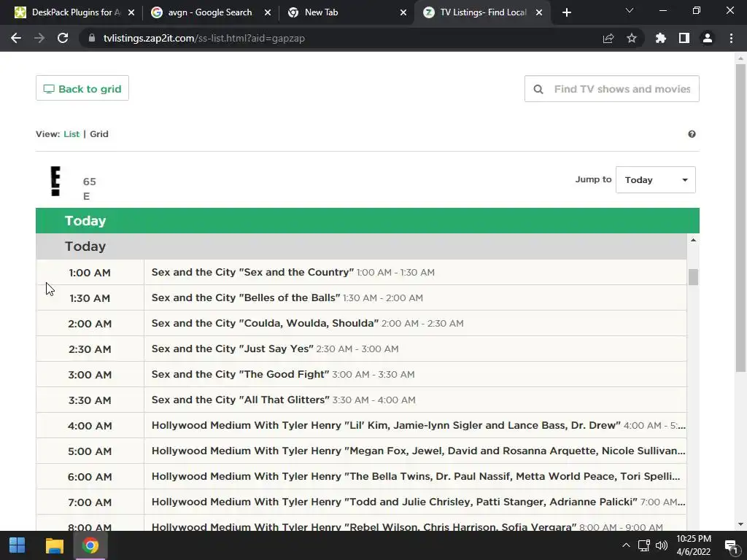
Task: Switch to the New Tab tab
Action: (x=345, y=12)
